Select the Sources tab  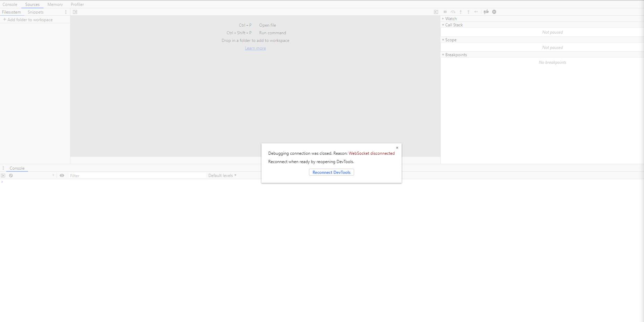pyautogui.click(x=32, y=5)
